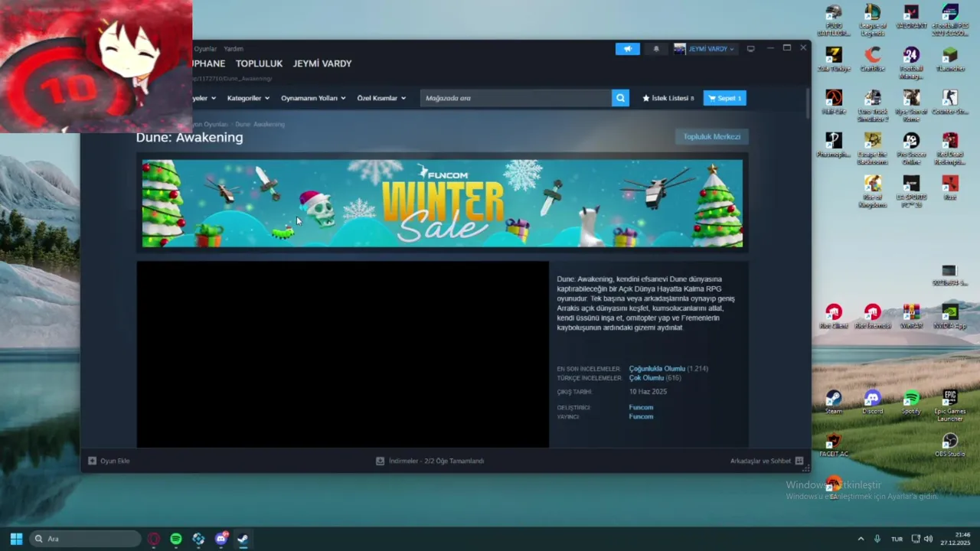Screen dimensions: 980x551
Task: Open Çok Olumlu Turkish reviews link
Action: click(646, 378)
